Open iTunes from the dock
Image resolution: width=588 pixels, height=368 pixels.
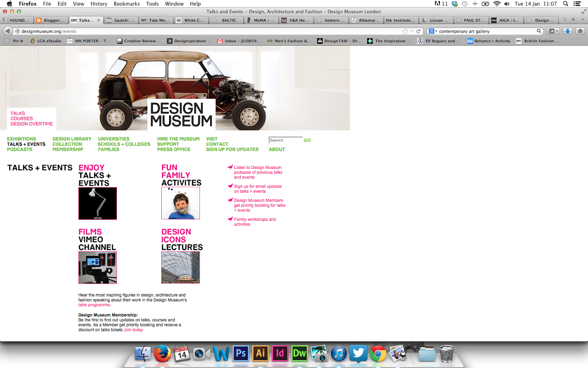(338, 354)
